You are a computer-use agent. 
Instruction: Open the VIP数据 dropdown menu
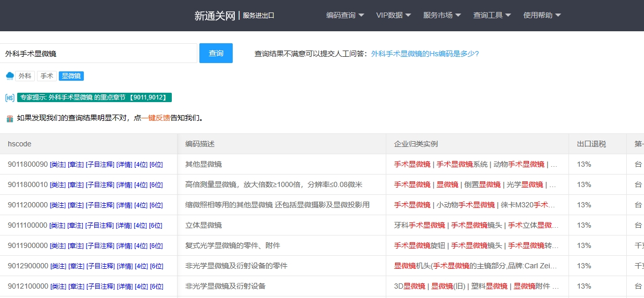click(x=394, y=15)
